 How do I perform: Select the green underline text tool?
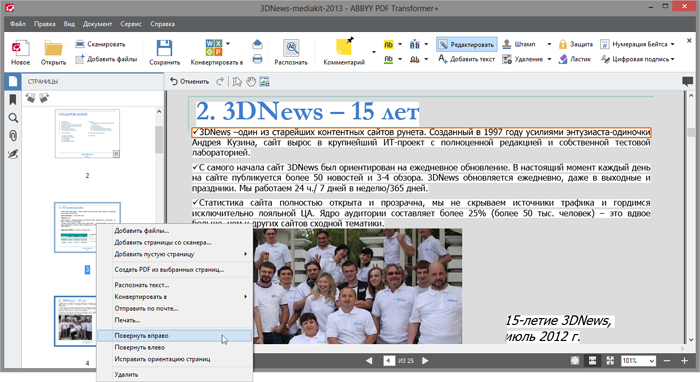tap(388, 59)
